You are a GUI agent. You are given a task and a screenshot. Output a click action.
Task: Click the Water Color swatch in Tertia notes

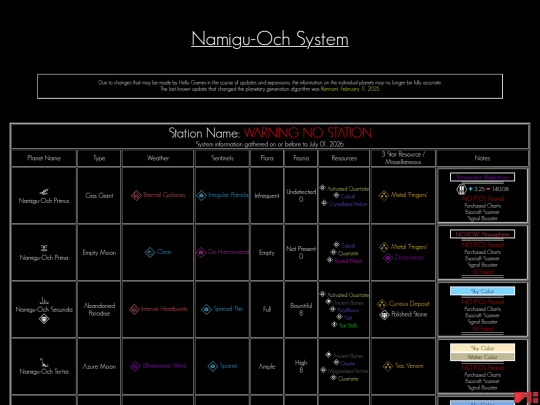[482, 357]
